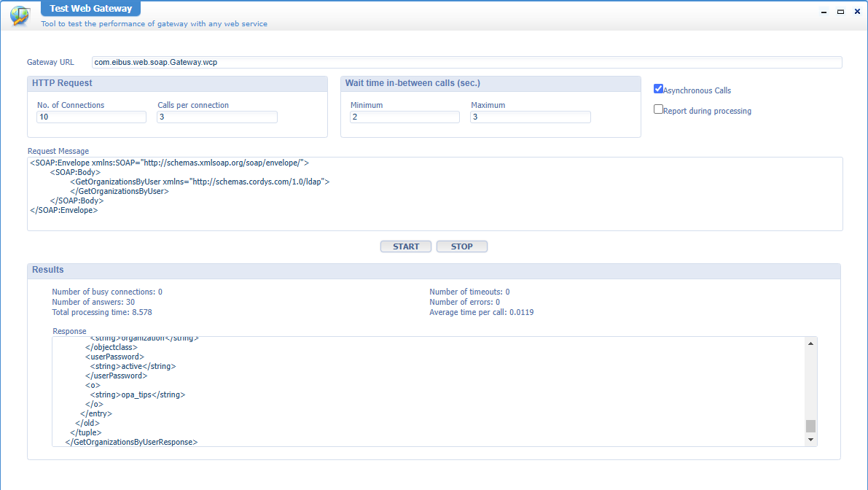This screenshot has width=868, height=490.
Task: Click the Results section header
Action: click(x=47, y=270)
